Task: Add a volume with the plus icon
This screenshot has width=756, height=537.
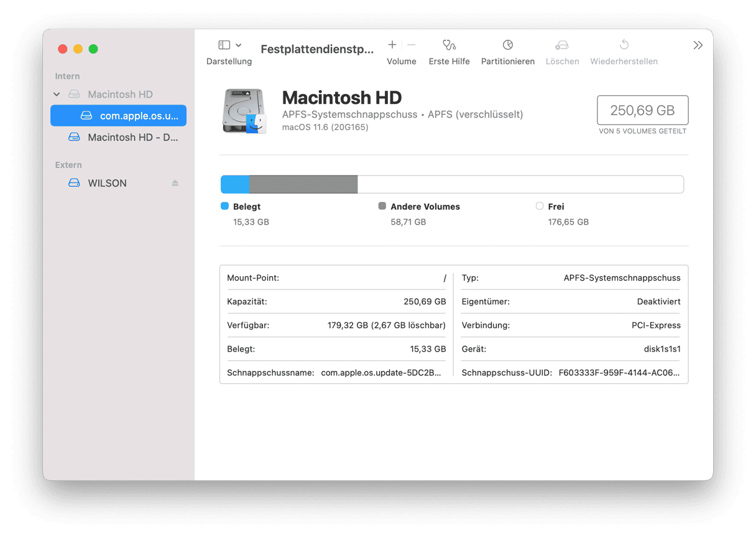Action: [x=392, y=45]
